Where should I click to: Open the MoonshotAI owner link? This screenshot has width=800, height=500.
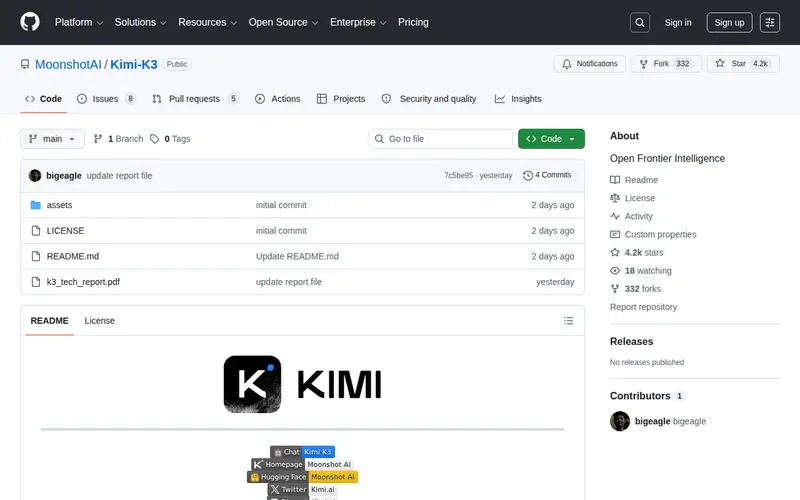[x=68, y=64]
